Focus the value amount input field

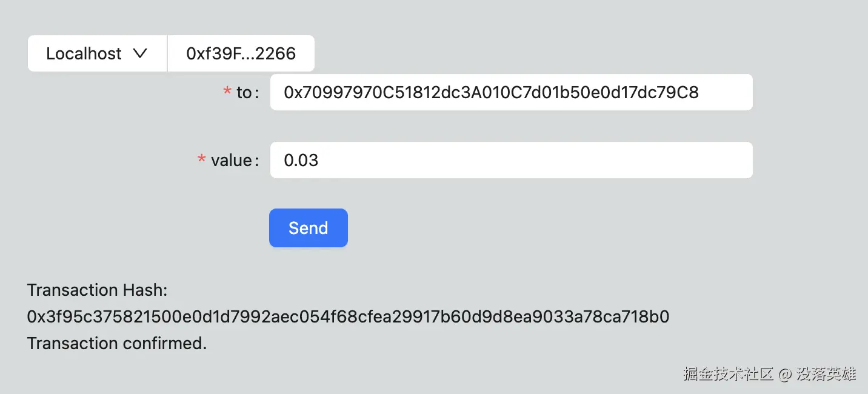pyautogui.click(x=510, y=160)
